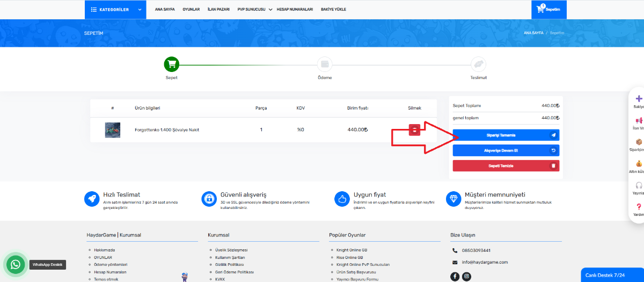This screenshot has height=282, width=644.
Task: Expand the Kategoriler dropdown menu
Action: click(115, 9)
